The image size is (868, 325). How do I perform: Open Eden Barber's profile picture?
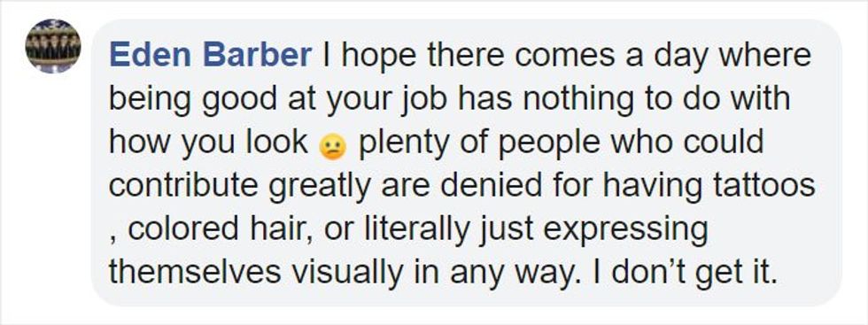53,46
